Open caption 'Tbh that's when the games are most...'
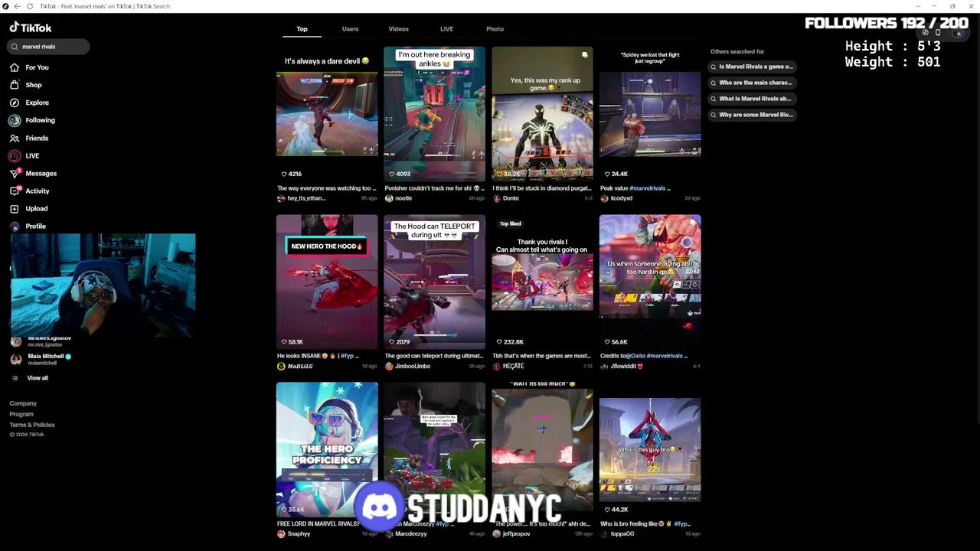Screen dimensions: 980x551 tap(541, 356)
